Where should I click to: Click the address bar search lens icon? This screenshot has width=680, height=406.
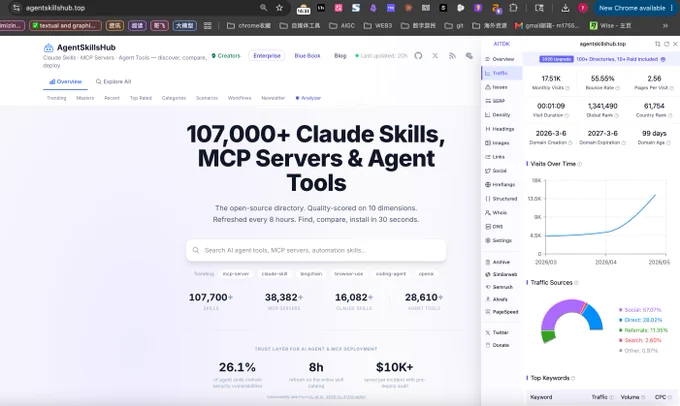[x=263, y=8]
